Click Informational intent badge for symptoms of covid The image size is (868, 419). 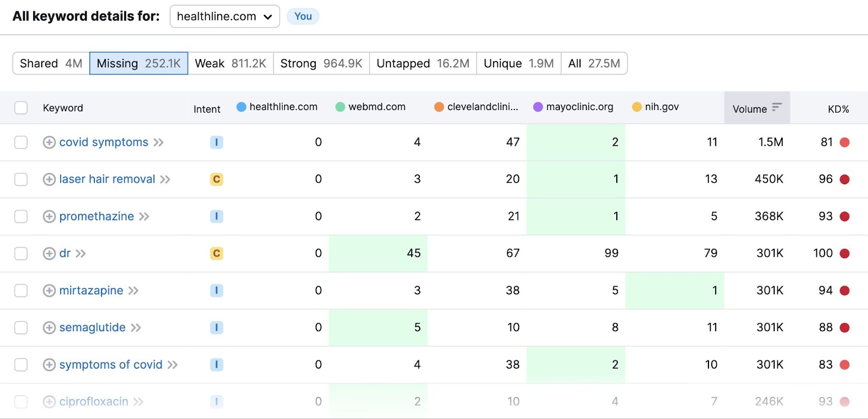(x=216, y=365)
